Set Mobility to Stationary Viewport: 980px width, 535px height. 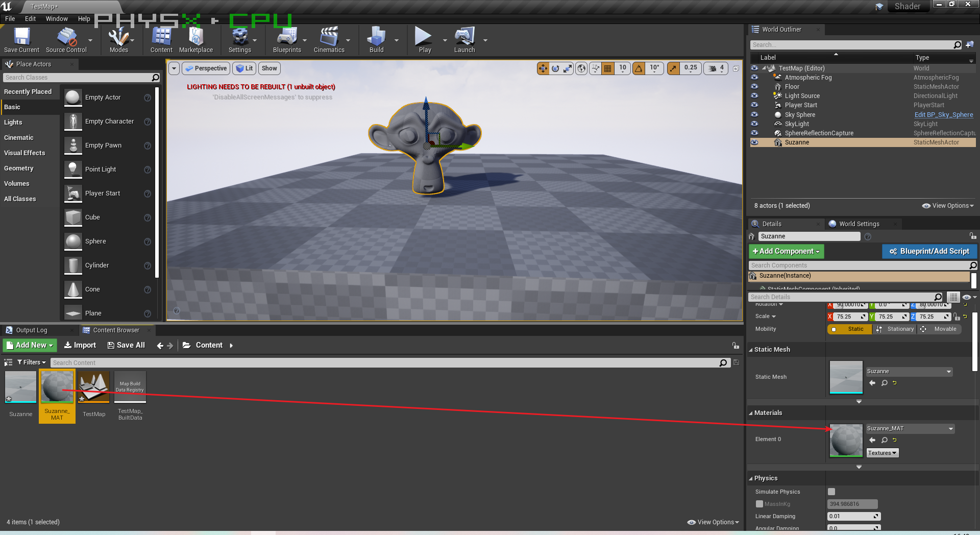(895, 329)
